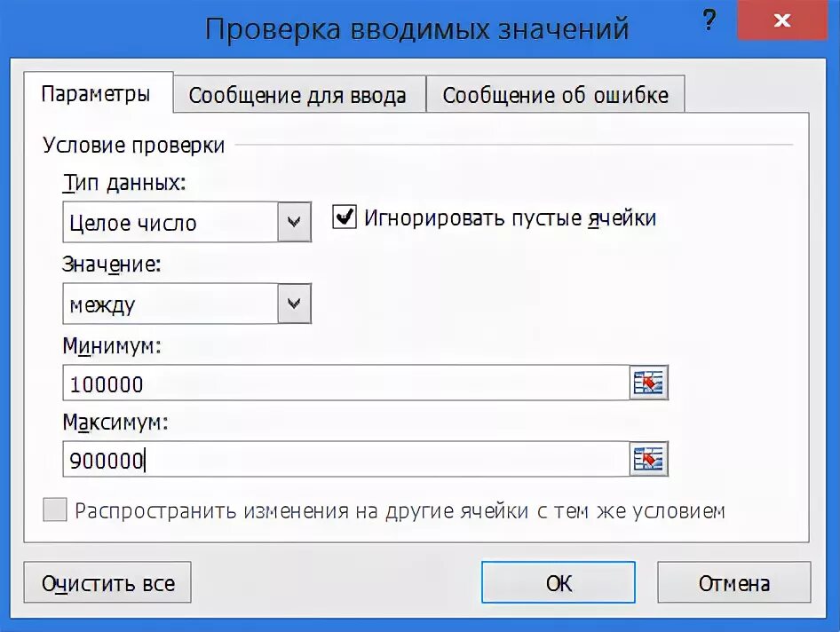Click the между combo box field
Image resolution: width=840 pixels, height=632 pixels.
170,305
